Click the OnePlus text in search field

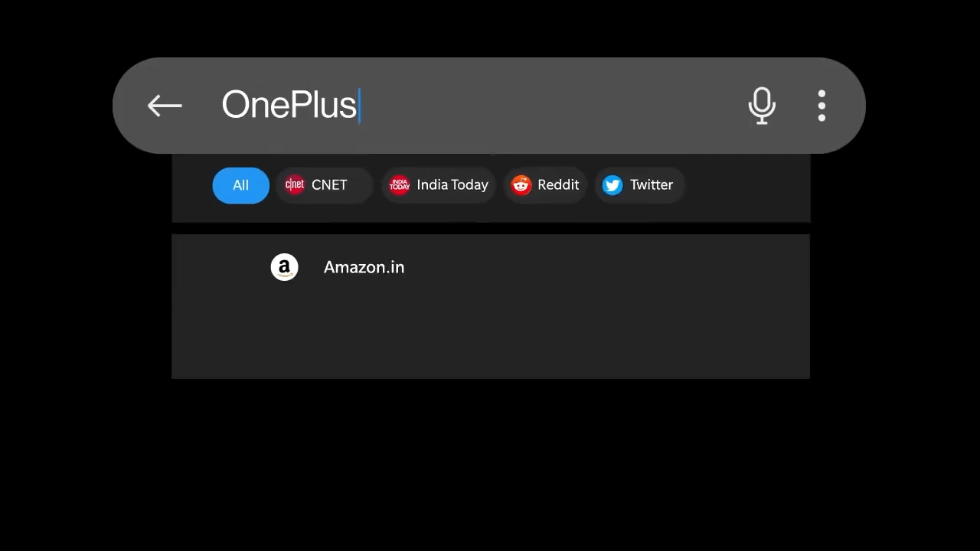pos(289,105)
